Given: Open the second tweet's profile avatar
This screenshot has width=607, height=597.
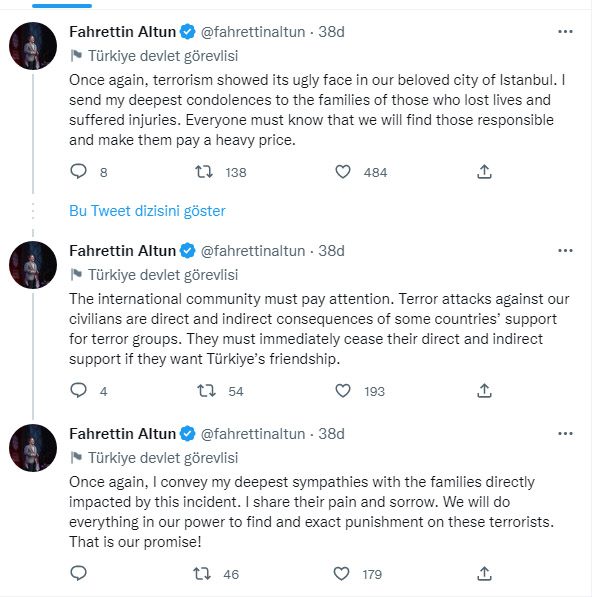Looking at the screenshot, I should (33, 265).
